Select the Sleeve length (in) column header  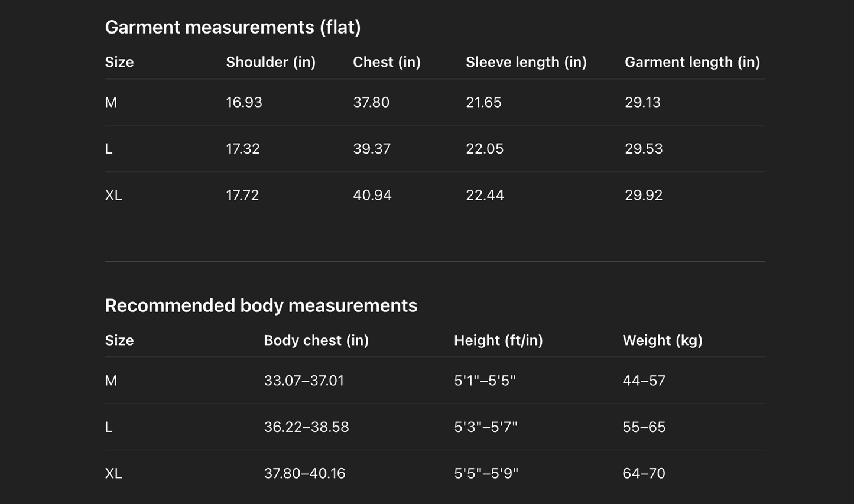pos(526,62)
